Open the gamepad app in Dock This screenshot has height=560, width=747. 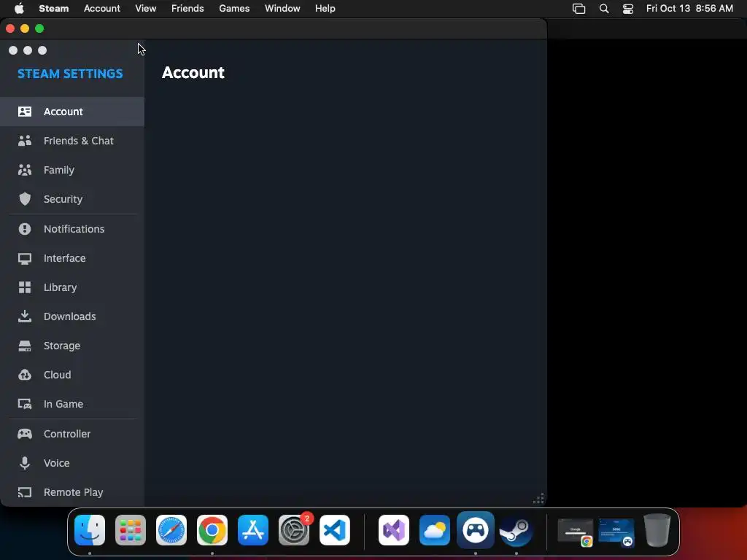click(x=476, y=530)
